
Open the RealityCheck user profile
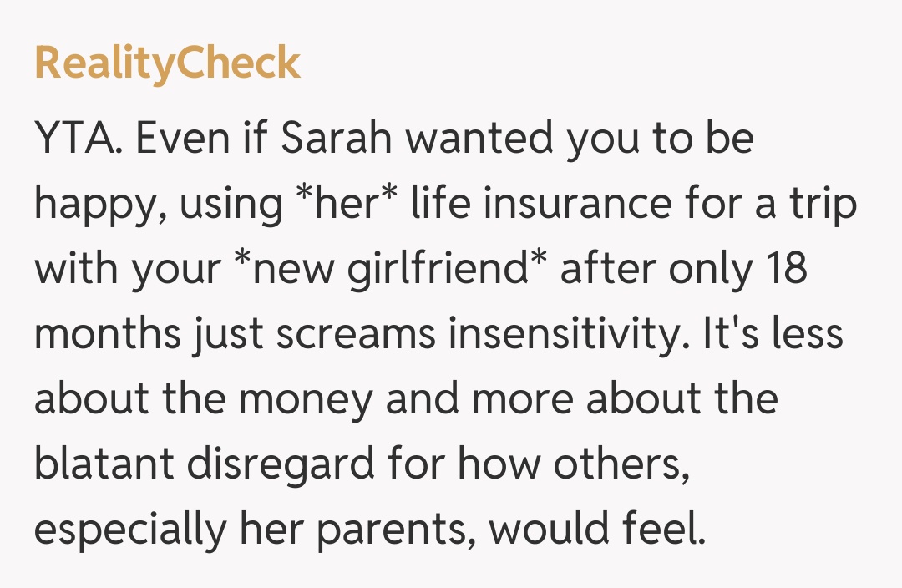pyautogui.click(x=167, y=64)
